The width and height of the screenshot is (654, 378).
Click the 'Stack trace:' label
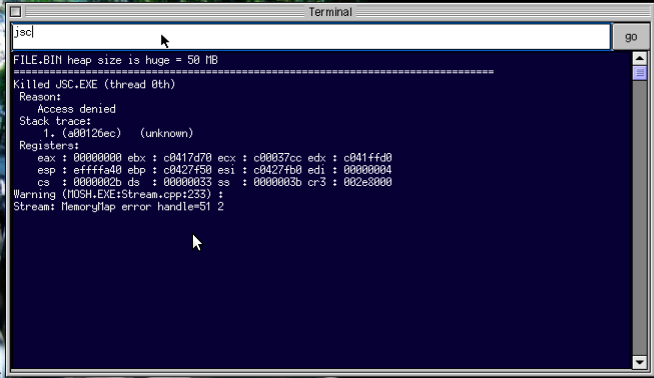(x=55, y=121)
